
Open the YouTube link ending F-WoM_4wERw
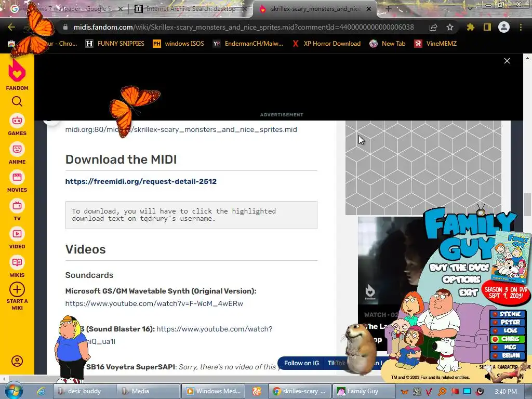click(x=154, y=303)
